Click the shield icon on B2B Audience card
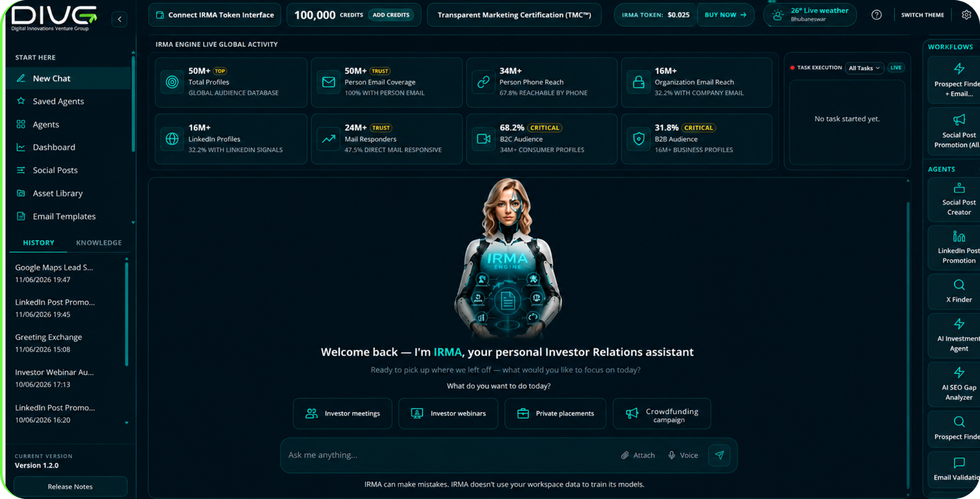Screen dimensions: 980x499 point(639,139)
